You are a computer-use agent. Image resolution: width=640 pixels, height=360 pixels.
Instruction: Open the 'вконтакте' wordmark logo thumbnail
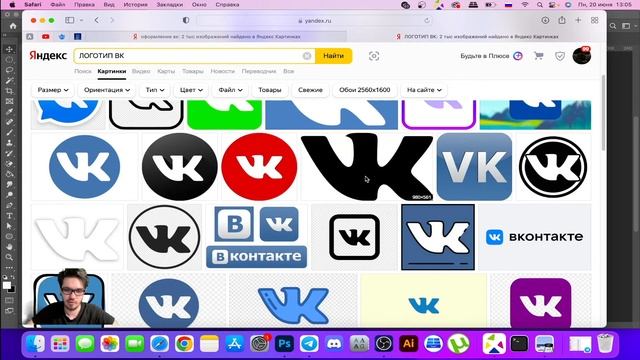coord(535,237)
